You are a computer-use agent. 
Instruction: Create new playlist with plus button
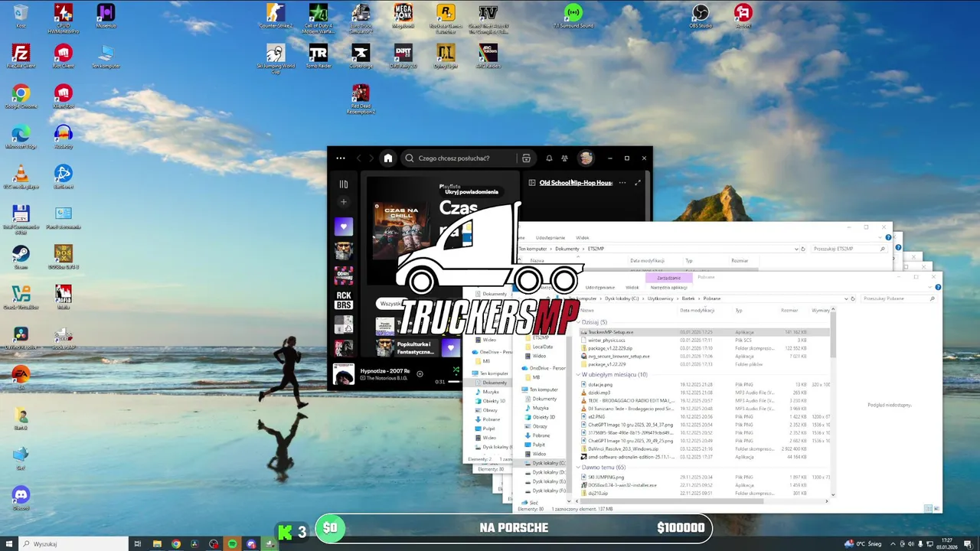pyautogui.click(x=343, y=202)
